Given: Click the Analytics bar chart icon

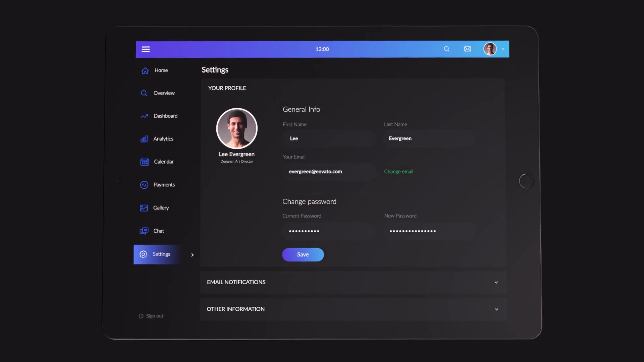Looking at the screenshot, I should [x=144, y=139].
